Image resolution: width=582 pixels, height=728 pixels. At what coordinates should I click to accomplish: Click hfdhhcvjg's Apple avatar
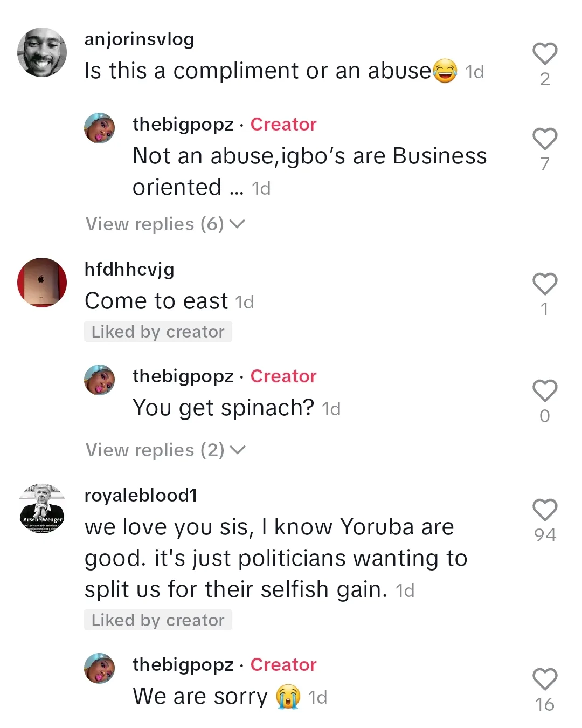(41, 283)
